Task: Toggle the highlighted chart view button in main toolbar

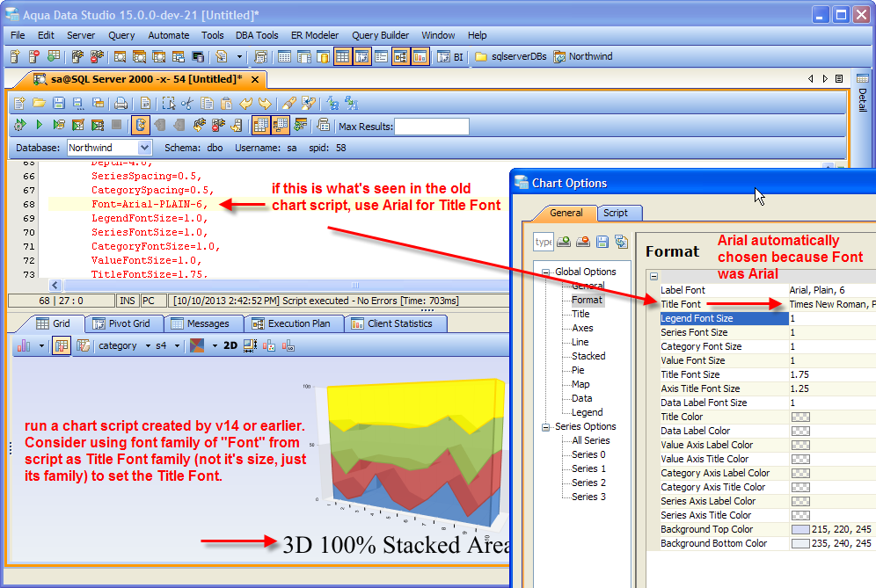Action: coord(420,56)
